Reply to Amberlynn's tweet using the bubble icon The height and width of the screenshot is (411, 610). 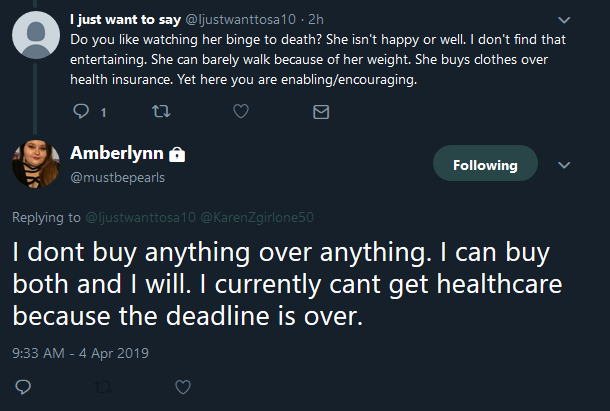[23, 386]
